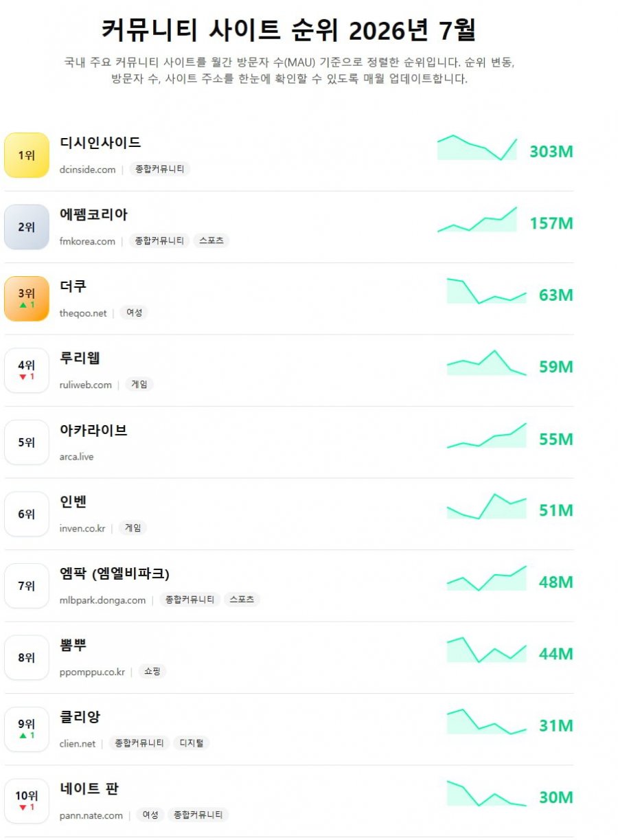Select the 스포츠 tag under 에펨코리아
The width and height of the screenshot is (618, 840).
(211, 240)
